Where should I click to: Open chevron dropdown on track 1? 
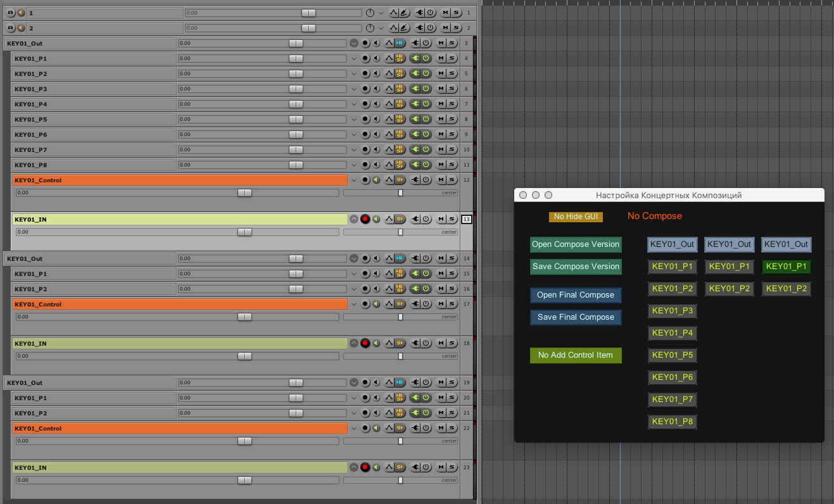[x=381, y=13]
